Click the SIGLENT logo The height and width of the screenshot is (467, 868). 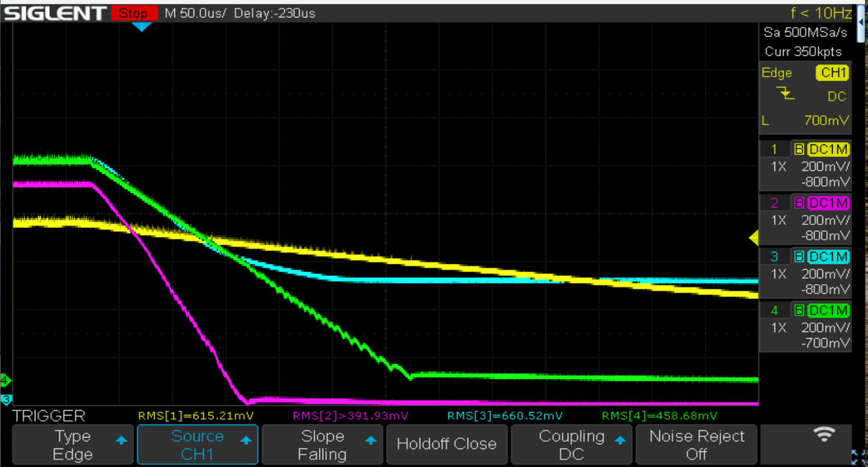56,13
